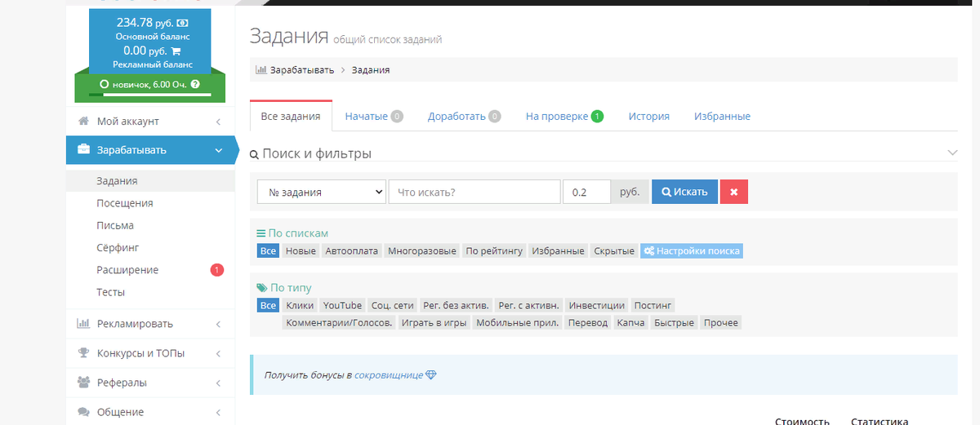Open the № задания search type dropdown
The width and height of the screenshot is (980, 425).
(x=322, y=192)
